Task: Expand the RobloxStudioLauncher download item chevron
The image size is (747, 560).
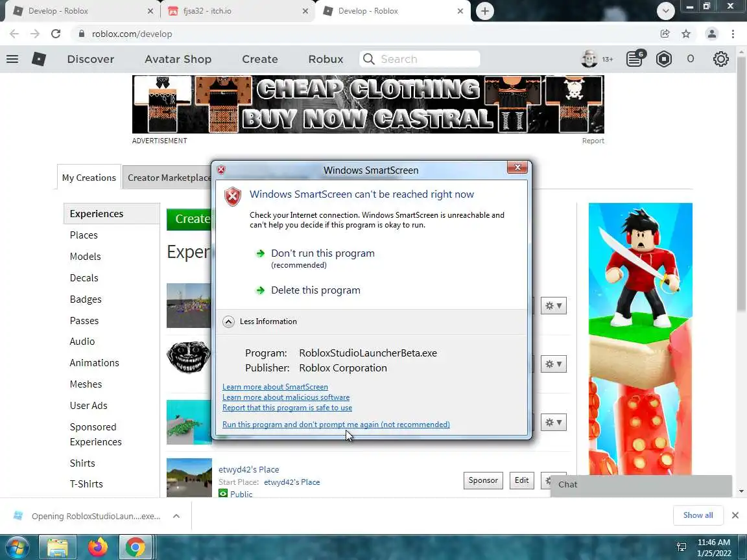Action: pos(176,516)
